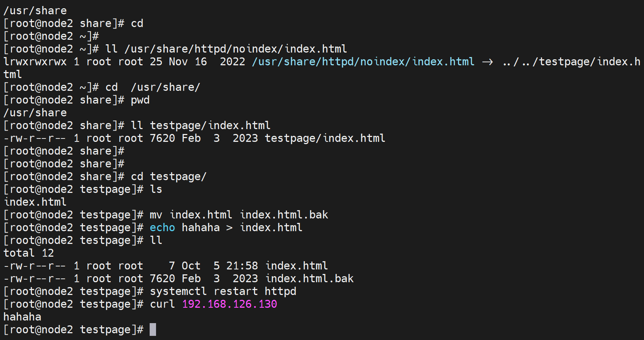Viewport: 644px width, 340px height.
Task: Click the 'cd testpage/' command text
Action: (168, 176)
